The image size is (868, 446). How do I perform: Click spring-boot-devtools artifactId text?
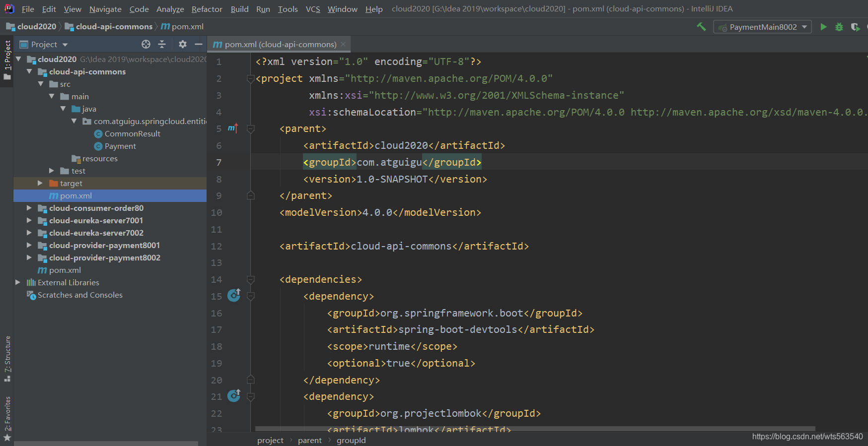(458, 329)
